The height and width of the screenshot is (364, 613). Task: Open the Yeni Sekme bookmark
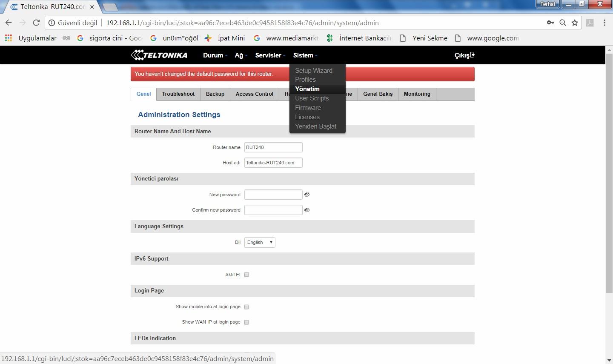point(424,38)
